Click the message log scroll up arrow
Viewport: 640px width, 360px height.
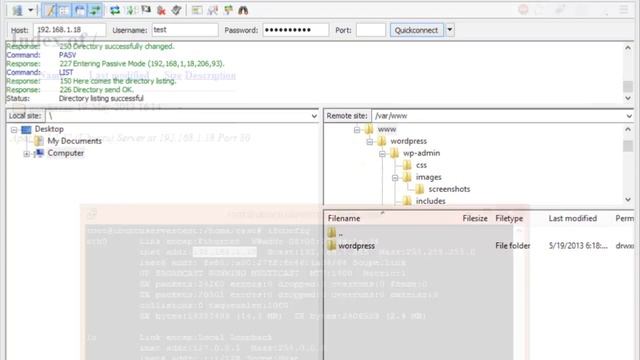pos(628,48)
